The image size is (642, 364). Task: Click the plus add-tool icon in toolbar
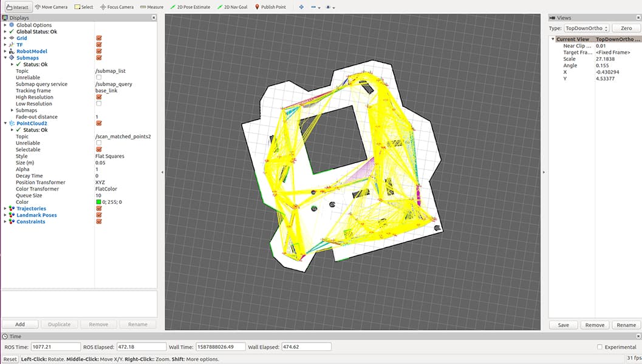(301, 7)
